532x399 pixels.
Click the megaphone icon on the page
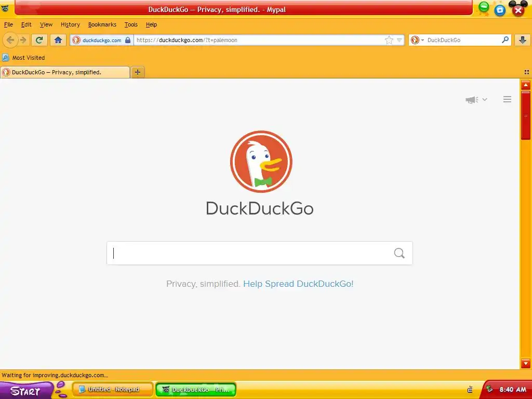coord(472,99)
